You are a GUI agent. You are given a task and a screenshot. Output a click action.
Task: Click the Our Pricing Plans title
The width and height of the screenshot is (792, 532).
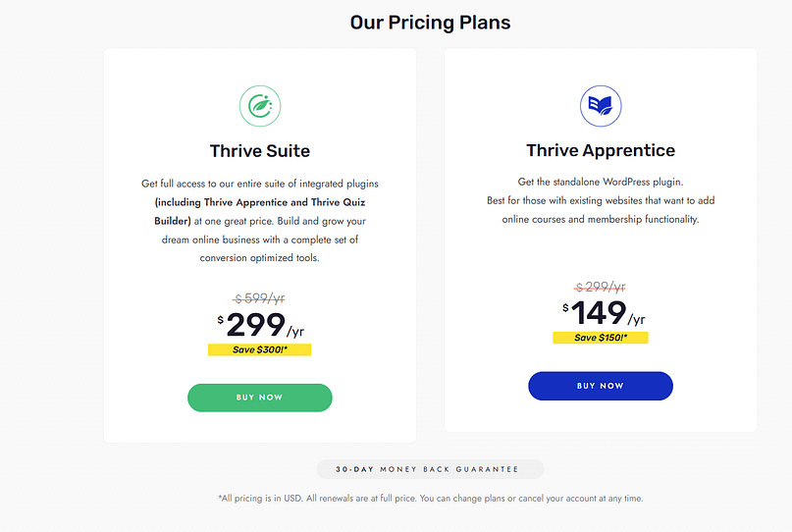pos(430,22)
